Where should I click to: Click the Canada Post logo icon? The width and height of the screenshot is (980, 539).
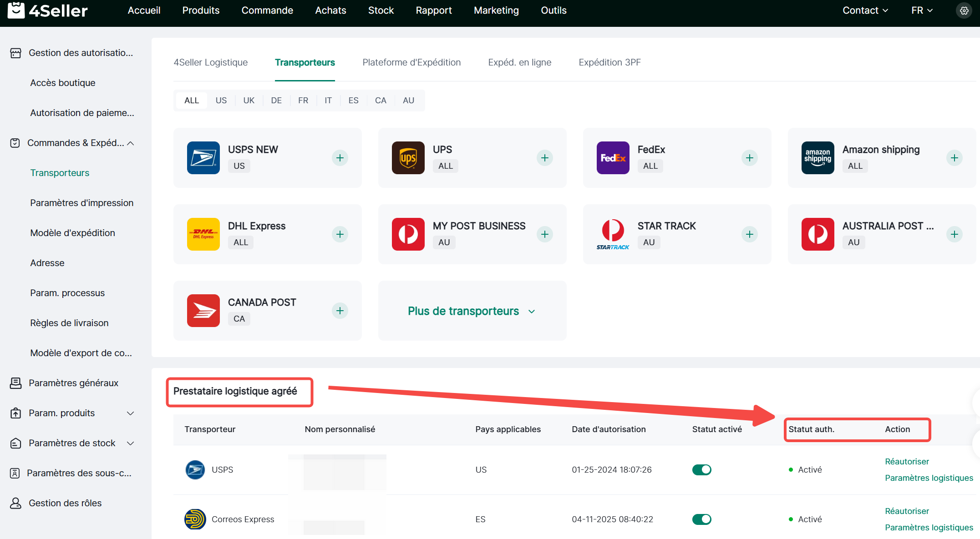click(x=203, y=311)
